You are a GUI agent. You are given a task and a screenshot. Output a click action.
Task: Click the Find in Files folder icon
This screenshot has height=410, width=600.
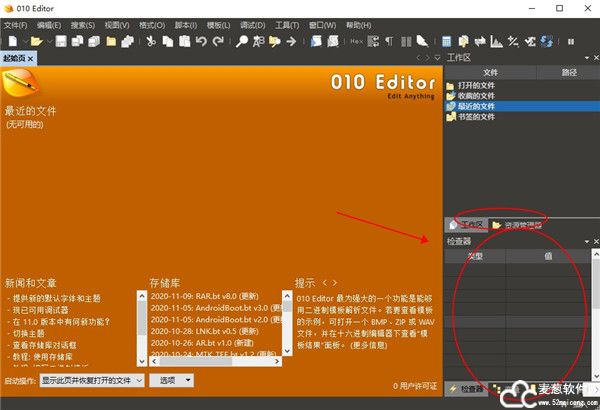click(275, 41)
